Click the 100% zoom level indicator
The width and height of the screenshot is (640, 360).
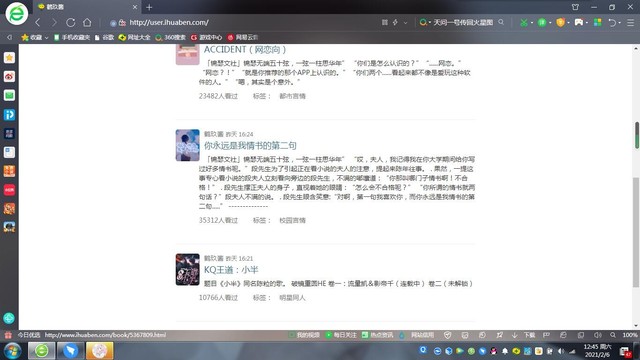630,335
